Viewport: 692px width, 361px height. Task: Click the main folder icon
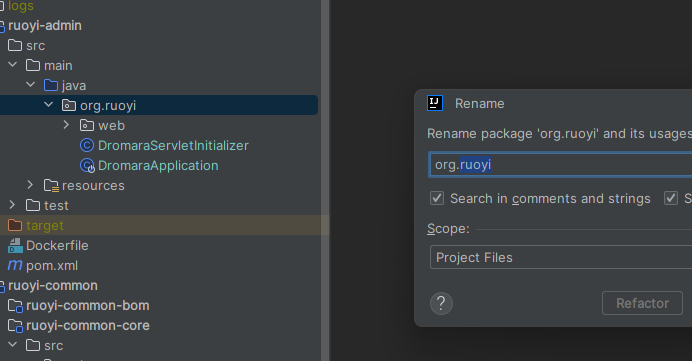pyautogui.click(x=33, y=65)
